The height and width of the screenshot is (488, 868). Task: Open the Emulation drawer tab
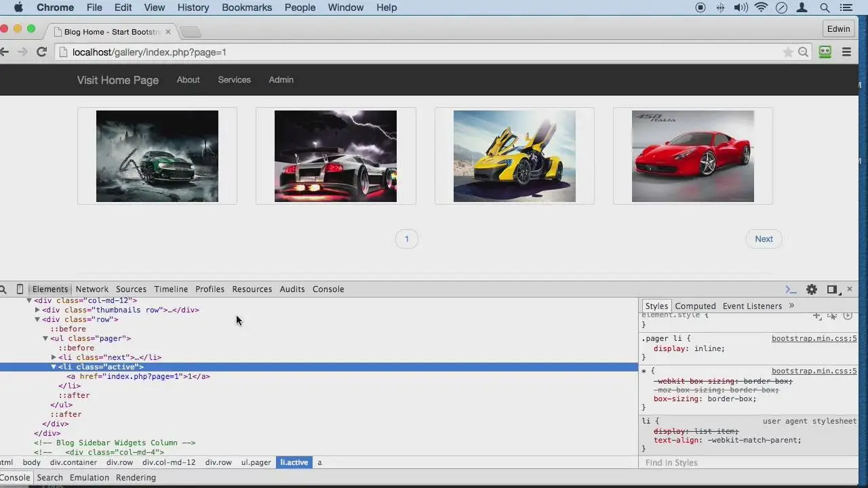pos(89,478)
